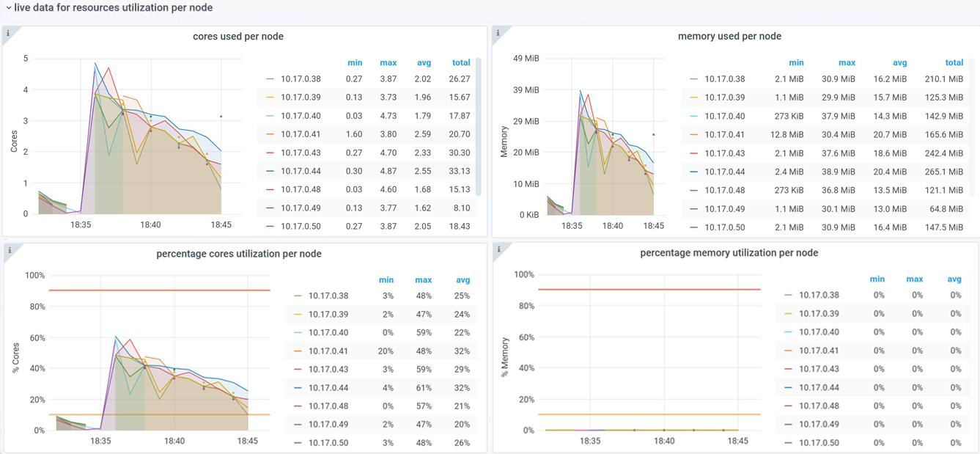Click the 10.17.0.50 line color in cores used legend
This screenshot has height=454, width=980.
[270, 227]
